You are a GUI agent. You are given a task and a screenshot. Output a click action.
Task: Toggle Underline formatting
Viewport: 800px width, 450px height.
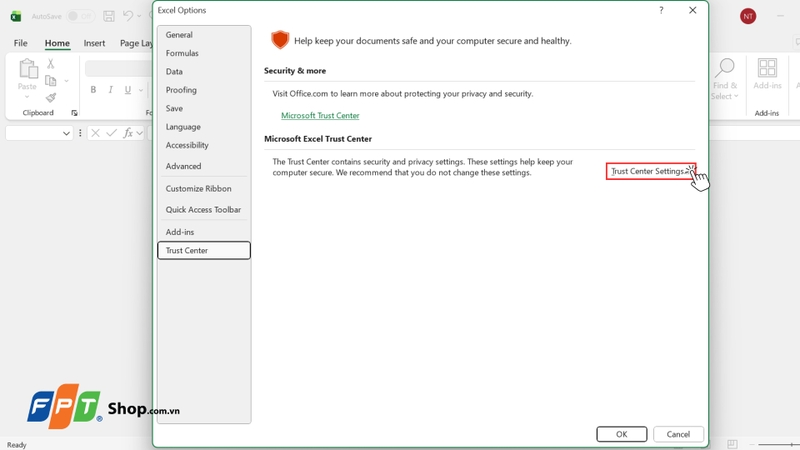tap(128, 90)
